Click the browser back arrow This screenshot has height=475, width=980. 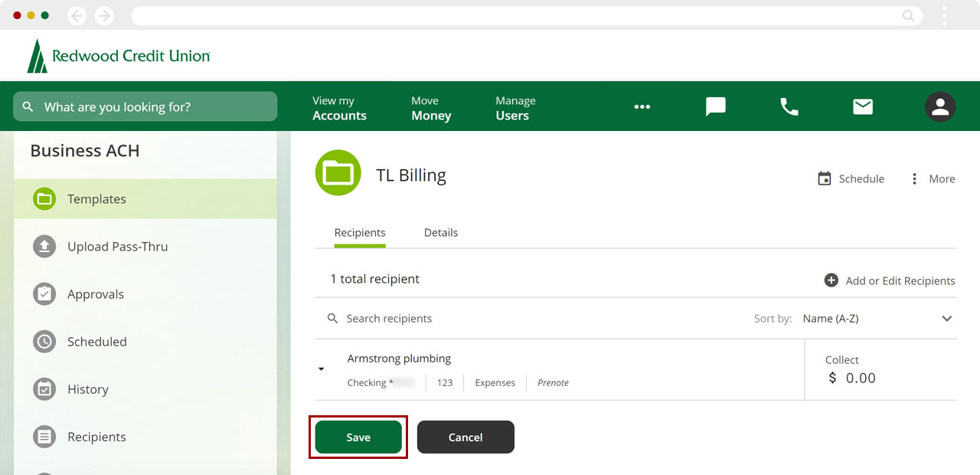click(77, 15)
